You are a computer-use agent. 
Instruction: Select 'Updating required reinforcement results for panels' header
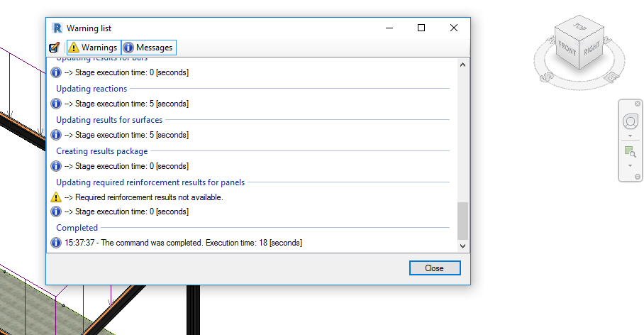tap(150, 182)
